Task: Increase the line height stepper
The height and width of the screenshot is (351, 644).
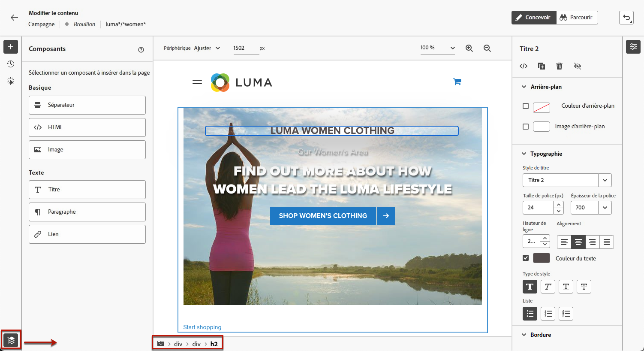Action: pos(545,238)
